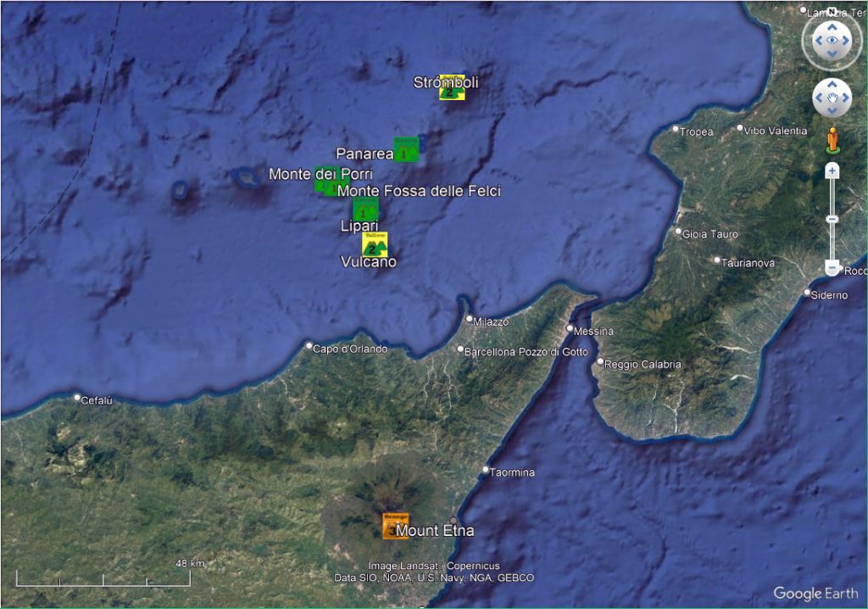Click the Monte dei Porri green marker

pyautogui.click(x=323, y=181)
